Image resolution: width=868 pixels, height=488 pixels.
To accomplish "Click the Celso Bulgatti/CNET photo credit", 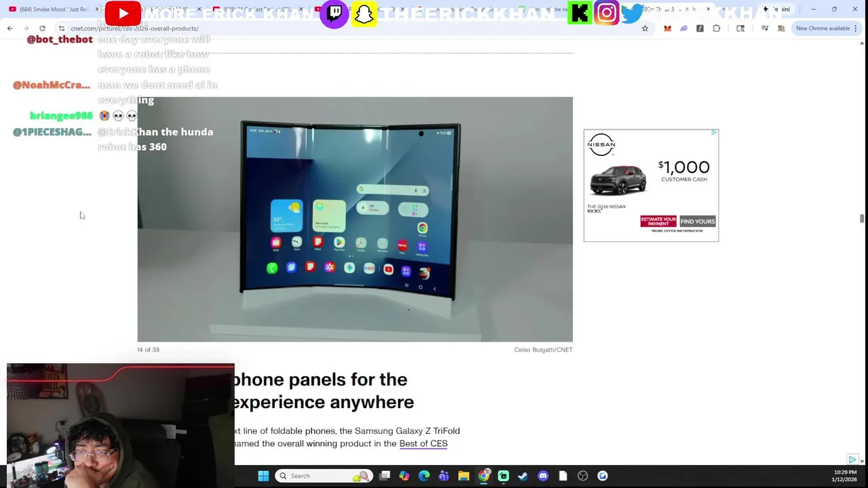I will [543, 350].
